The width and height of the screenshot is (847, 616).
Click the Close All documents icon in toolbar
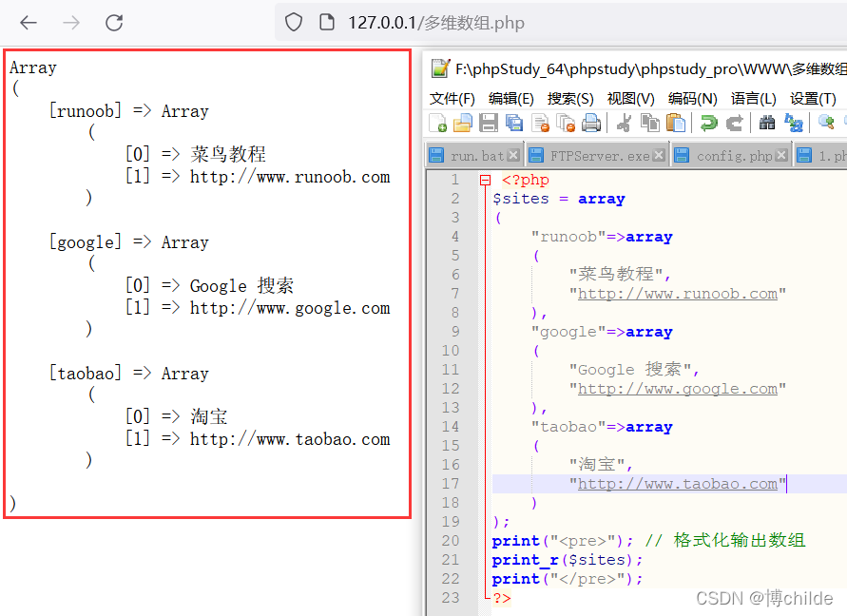point(566,123)
